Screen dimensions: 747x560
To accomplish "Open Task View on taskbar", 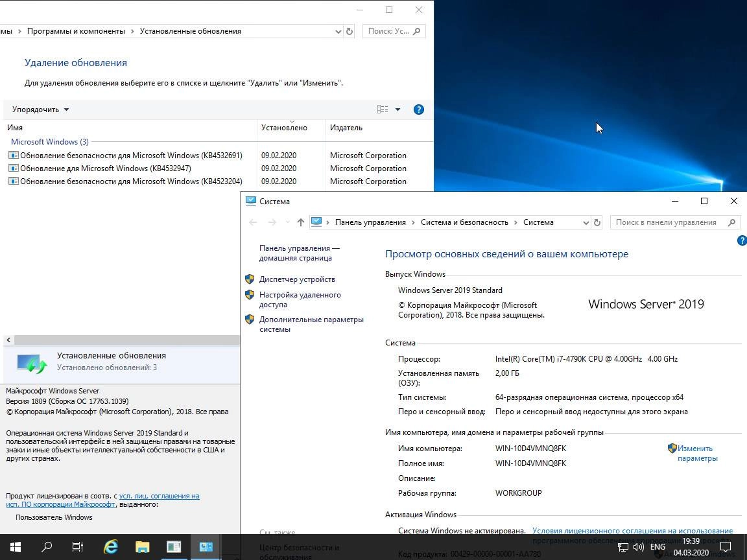I will click(78, 546).
